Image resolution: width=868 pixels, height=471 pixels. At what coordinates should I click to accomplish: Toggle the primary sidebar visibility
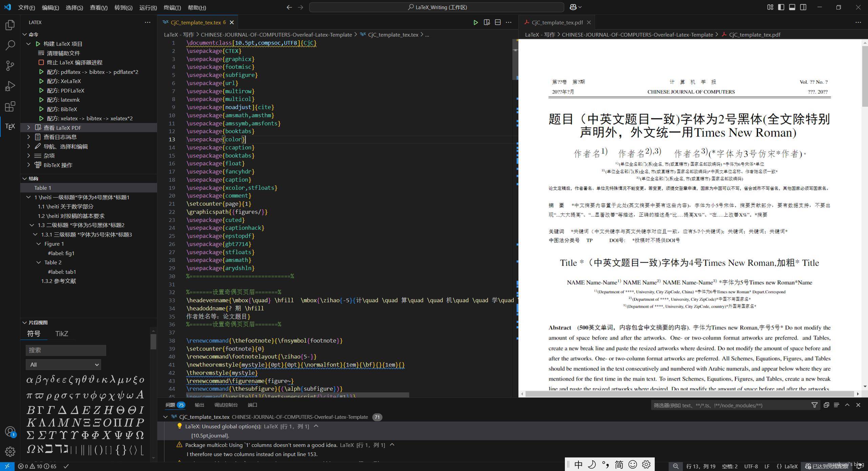(x=781, y=7)
